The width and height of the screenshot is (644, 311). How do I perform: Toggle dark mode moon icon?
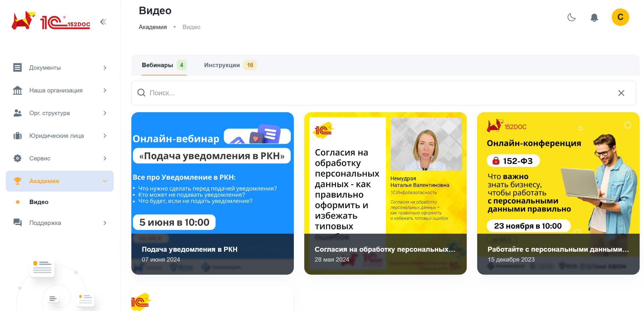click(571, 17)
